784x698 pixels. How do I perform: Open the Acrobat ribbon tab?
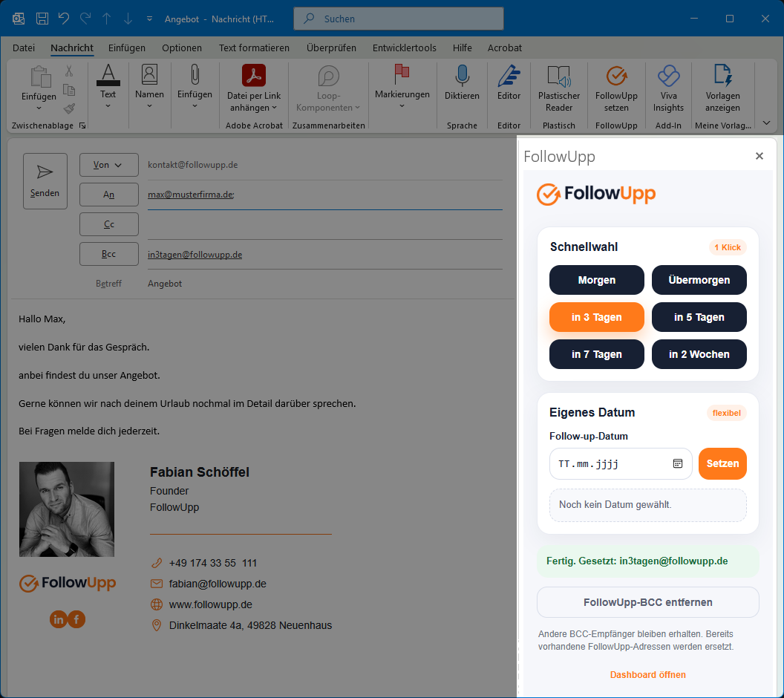click(505, 48)
